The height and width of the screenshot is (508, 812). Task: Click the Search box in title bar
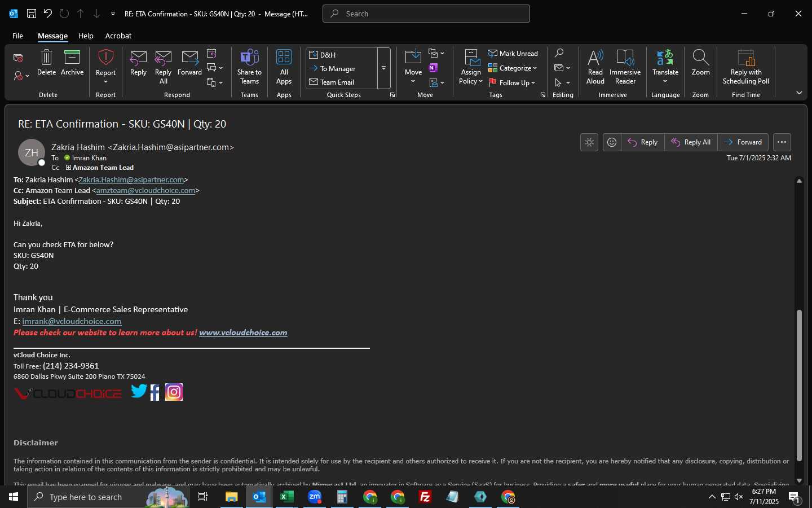tap(426, 14)
